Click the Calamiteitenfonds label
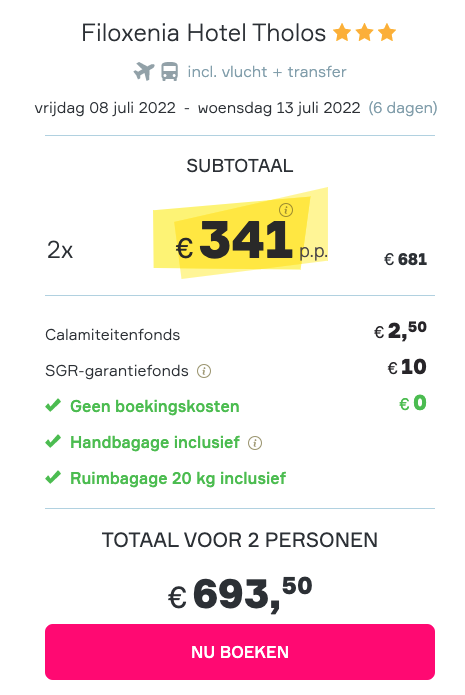This screenshot has height=695, width=465. click(x=113, y=335)
